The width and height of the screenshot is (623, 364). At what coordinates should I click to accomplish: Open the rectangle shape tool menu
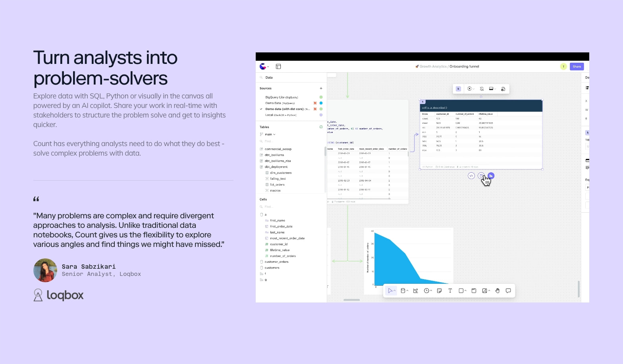[x=462, y=291]
